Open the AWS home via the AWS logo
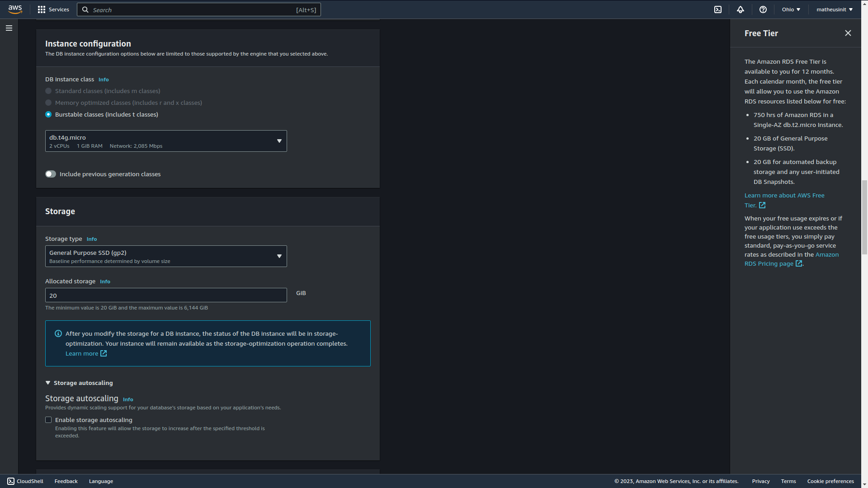 [x=15, y=9]
